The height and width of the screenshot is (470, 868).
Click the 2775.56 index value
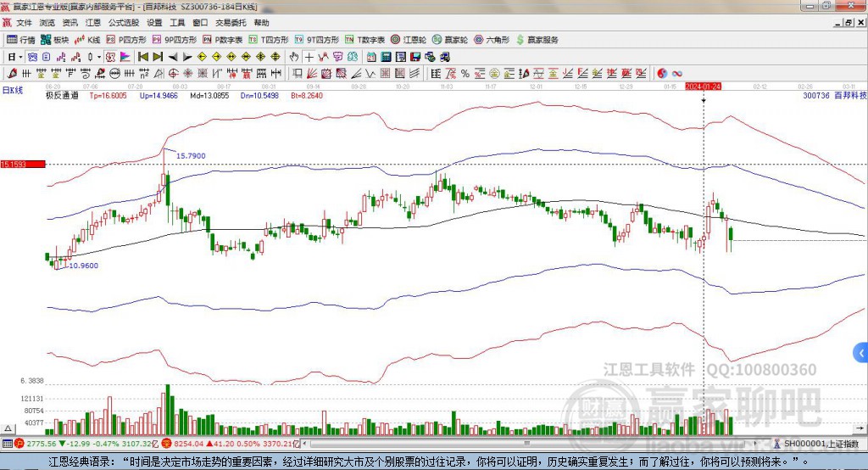[42, 444]
